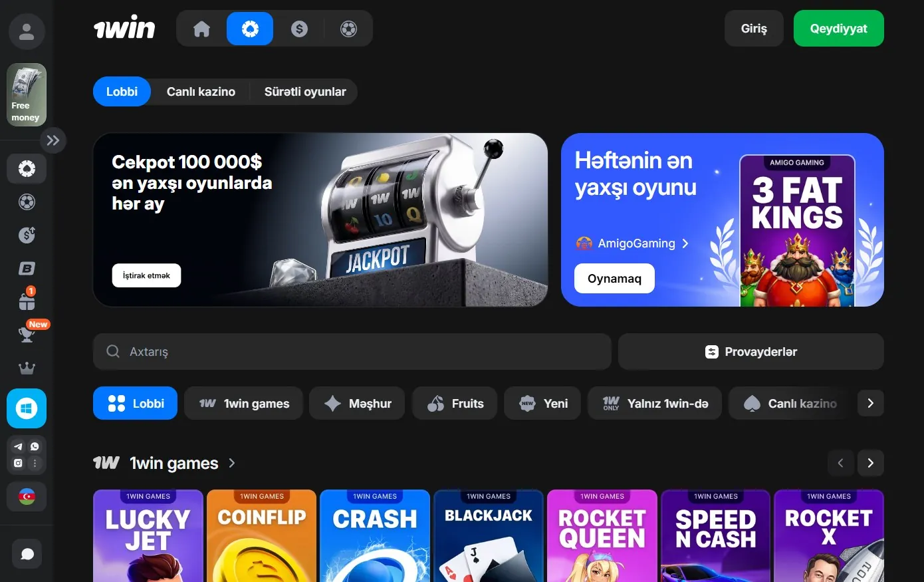Open language selector with Azerbaijan flag
The width and height of the screenshot is (924, 582).
(x=27, y=496)
